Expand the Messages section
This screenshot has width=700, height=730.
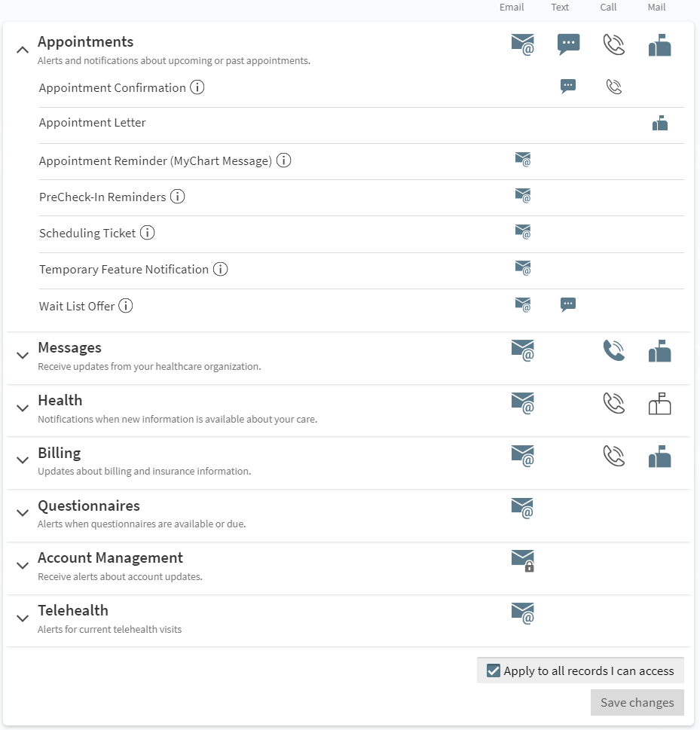[x=23, y=354]
